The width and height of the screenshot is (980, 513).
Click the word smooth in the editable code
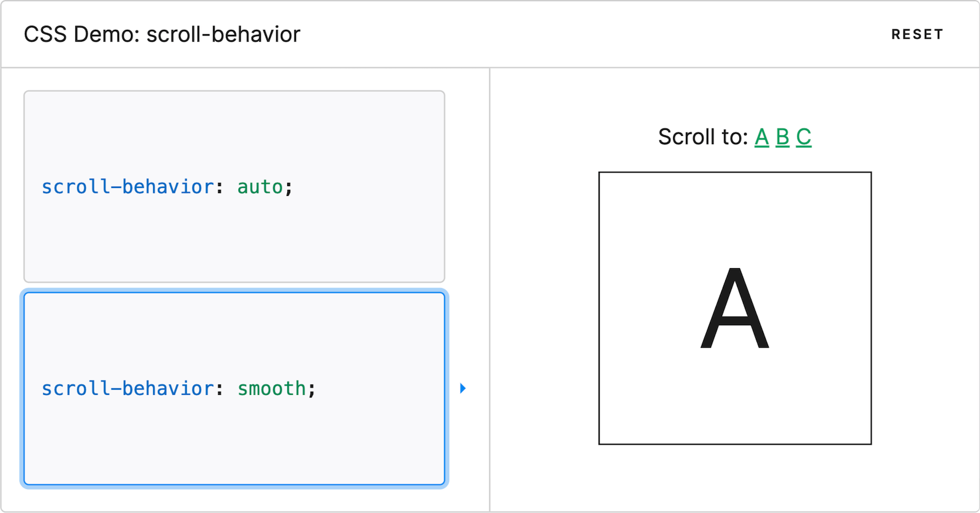point(270,388)
